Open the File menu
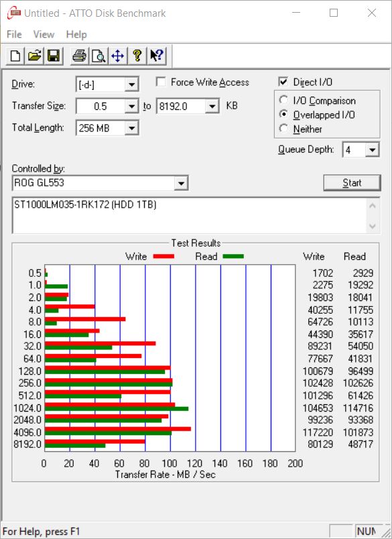Screen dimensions: 392x539 point(14,34)
